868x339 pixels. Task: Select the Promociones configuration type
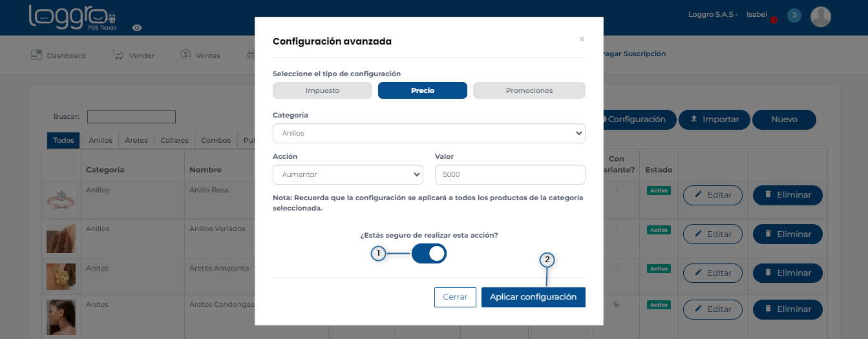click(x=529, y=90)
